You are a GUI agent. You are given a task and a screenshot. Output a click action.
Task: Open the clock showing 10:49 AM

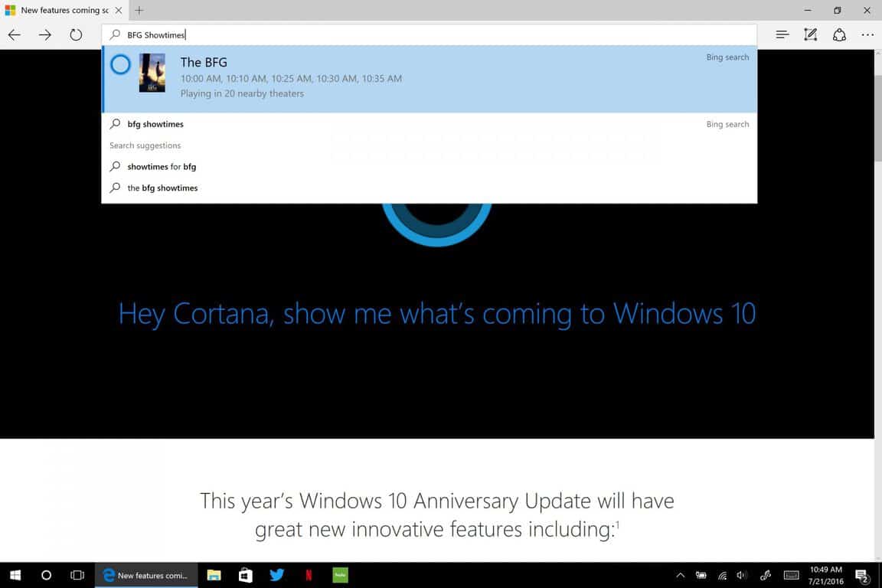point(826,575)
